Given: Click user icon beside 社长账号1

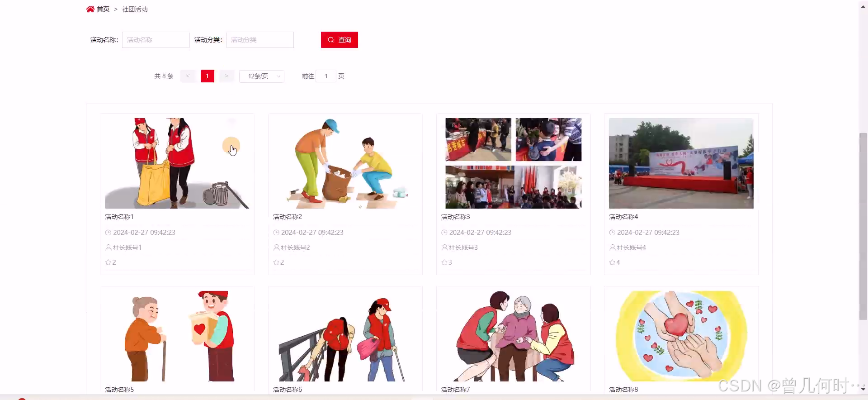Looking at the screenshot, I should pyautogui.click(x=108, y=248).
